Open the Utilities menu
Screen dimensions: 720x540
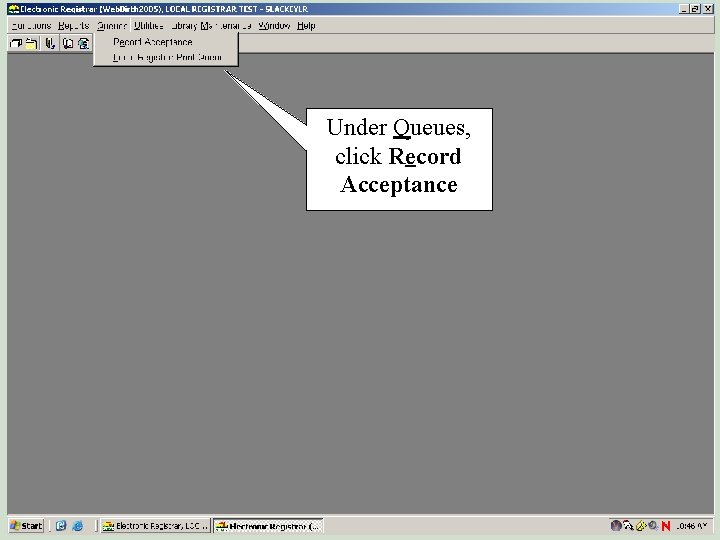tap(148, 26)
